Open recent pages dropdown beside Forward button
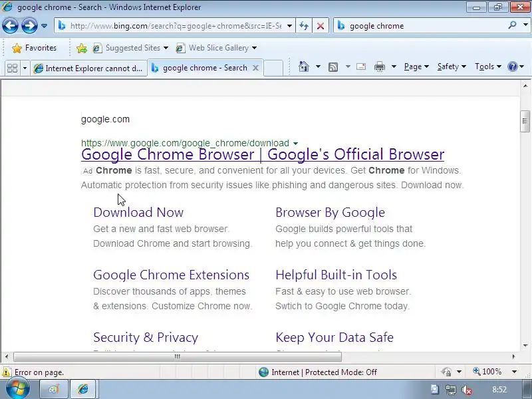 coord(44,26)
